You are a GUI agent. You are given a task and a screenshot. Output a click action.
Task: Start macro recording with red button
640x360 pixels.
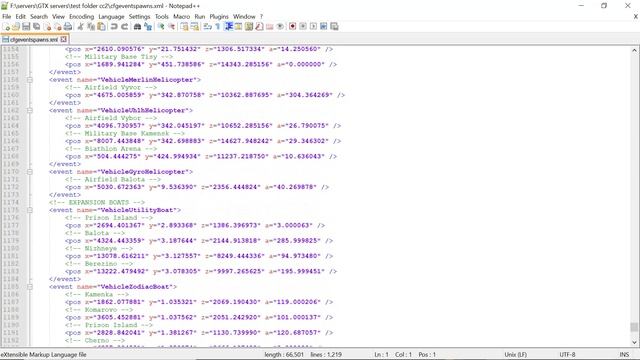(x=293, y=27)
